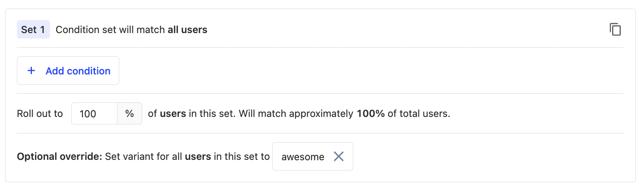Click the % suffix of rollout field
The width and height of the screenshot is (644, 189).
(130, 114)
